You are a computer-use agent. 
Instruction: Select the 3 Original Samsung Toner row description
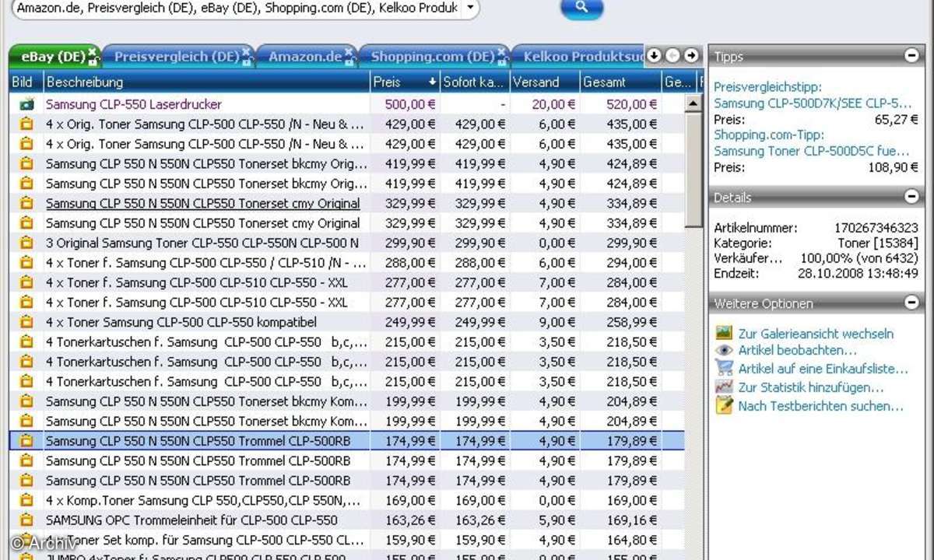click(x=202, y=243)
